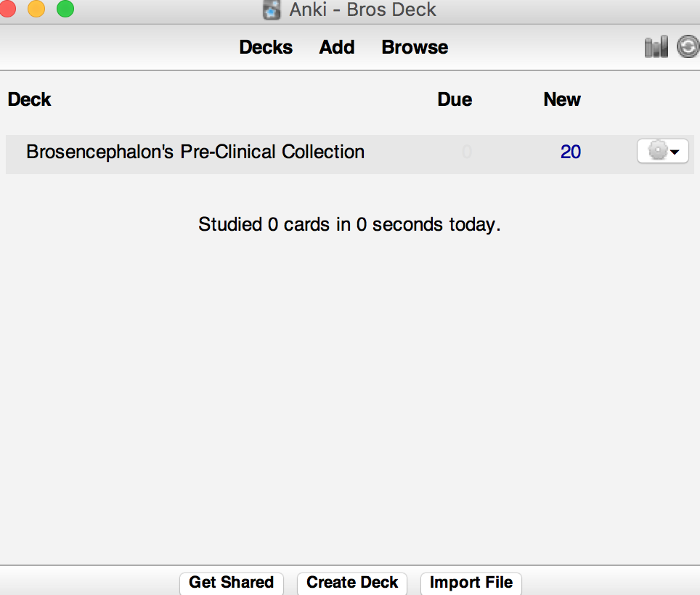Open the deck options gear dropdown
Viewport: 700px width, 595px height.
(662, 151)
